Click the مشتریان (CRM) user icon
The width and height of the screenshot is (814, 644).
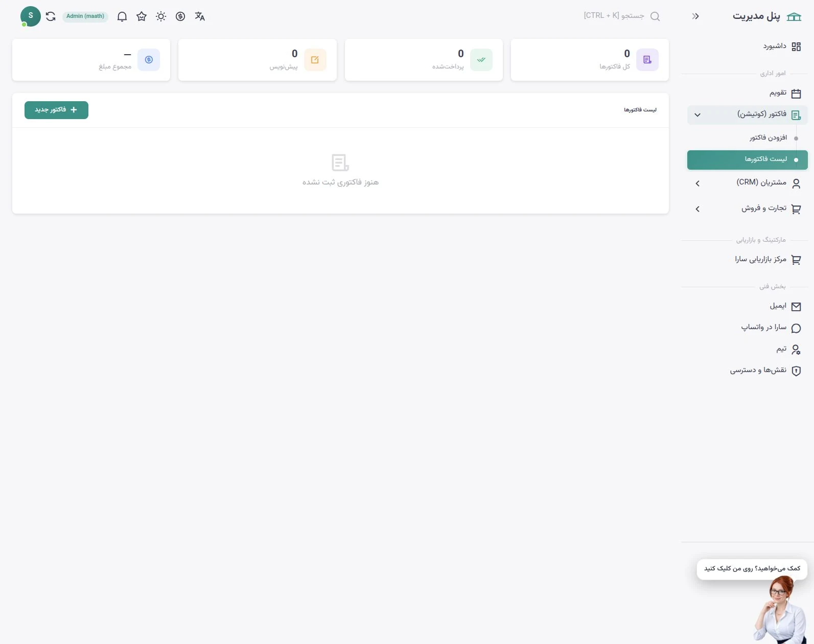pos(796,183)
